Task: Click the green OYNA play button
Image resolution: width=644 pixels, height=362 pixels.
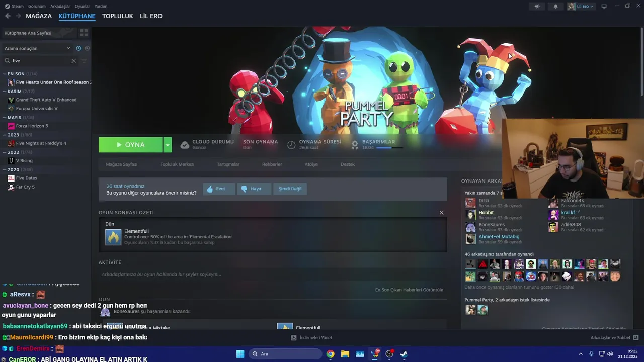Action: coord(130,145)
